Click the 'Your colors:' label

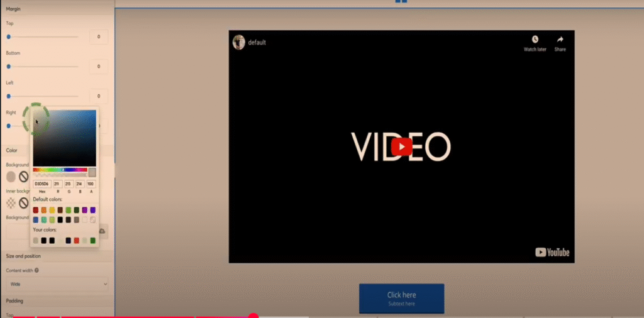click(45, 230)
